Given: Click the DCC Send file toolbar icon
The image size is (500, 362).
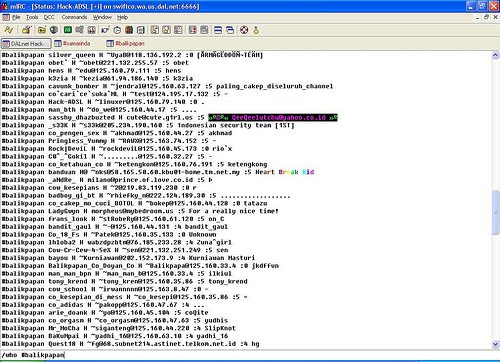Looking at the screenshot, I should (x=154, y=30).
